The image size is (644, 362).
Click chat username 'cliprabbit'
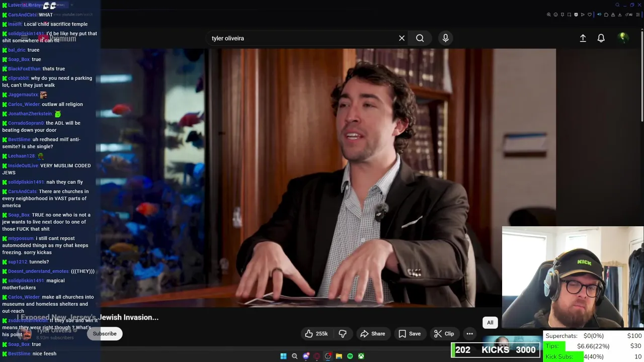coord(18,78)
